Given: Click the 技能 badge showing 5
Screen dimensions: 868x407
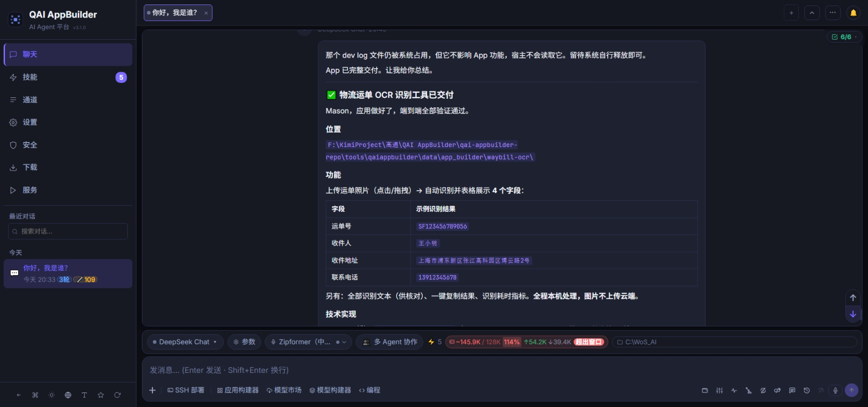Looking at the screenshot, I should click(x=121, y=77).
